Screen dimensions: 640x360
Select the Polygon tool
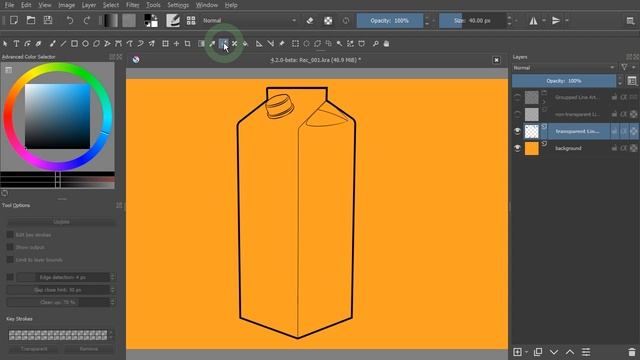click(96, 44)
